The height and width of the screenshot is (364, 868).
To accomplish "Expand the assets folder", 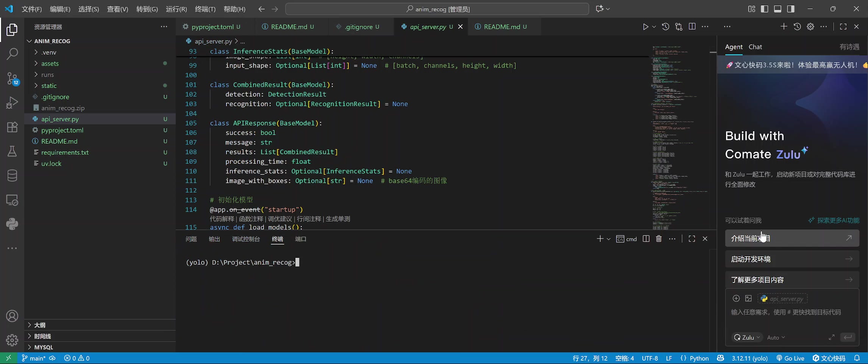I will pyautogui.click(x=36, y=63).
